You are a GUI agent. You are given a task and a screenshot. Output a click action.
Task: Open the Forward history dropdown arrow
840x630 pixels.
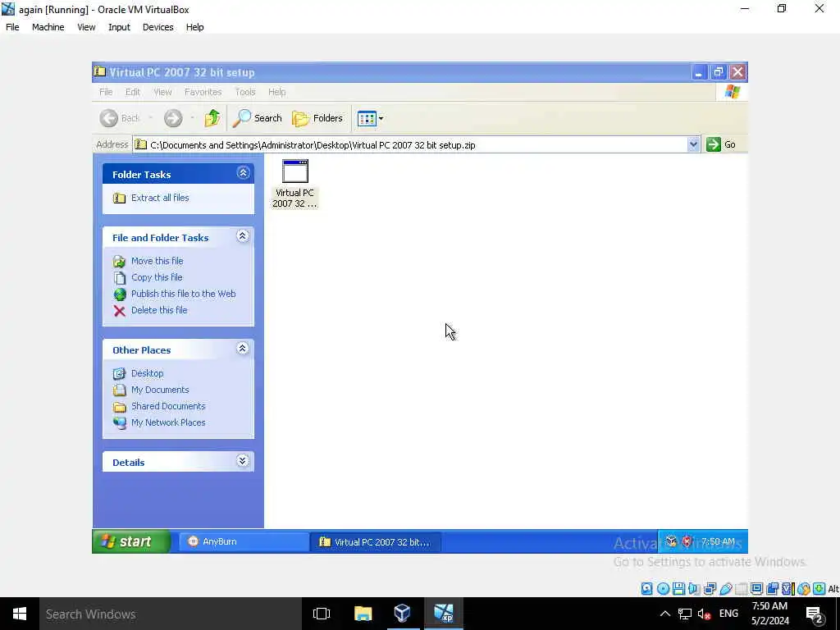192,118
